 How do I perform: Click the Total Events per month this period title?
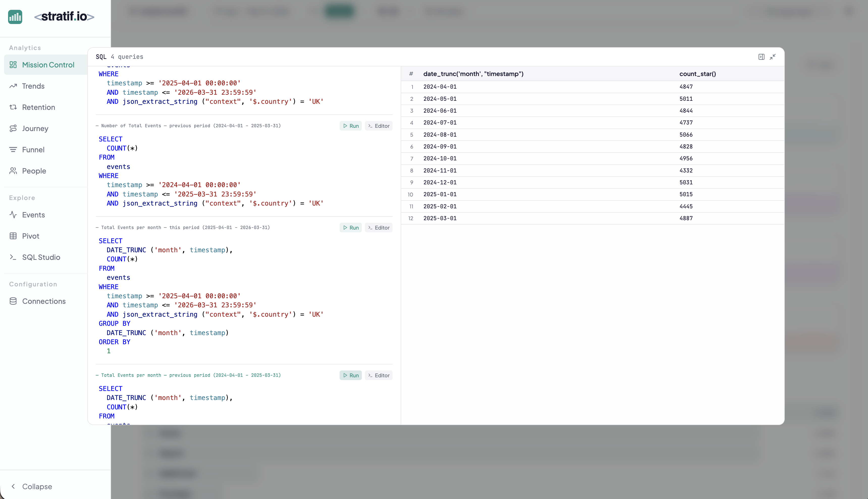point(183,228)
